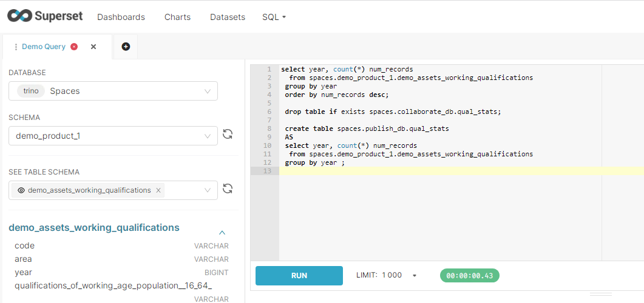Image resolution: width=644 pixels, height=303 pixels.
Task: Click empty line 13 in the SQL editor
Action: (425, 171)
